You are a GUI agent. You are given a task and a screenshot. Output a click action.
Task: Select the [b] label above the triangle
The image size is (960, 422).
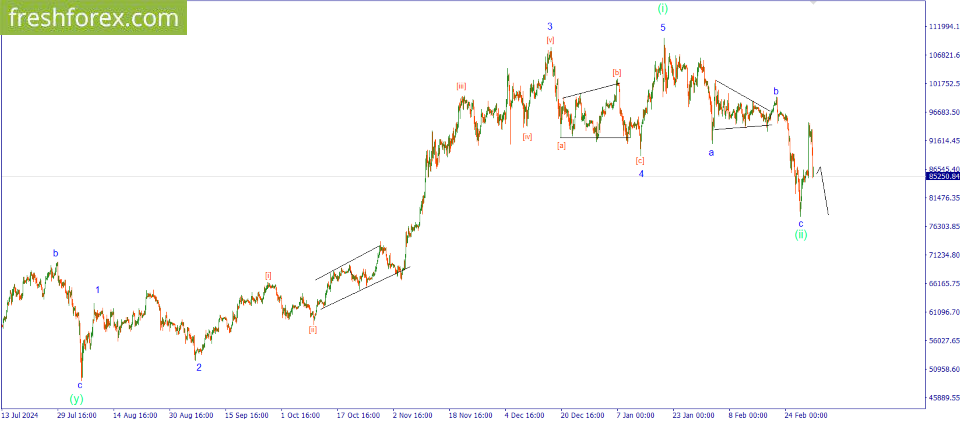pyautogui.click(x=617, y=72)
